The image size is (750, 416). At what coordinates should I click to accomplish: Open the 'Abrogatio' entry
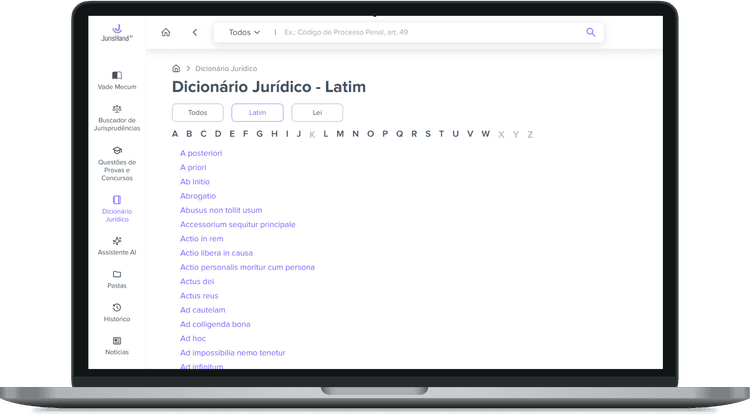click(198, 196)
